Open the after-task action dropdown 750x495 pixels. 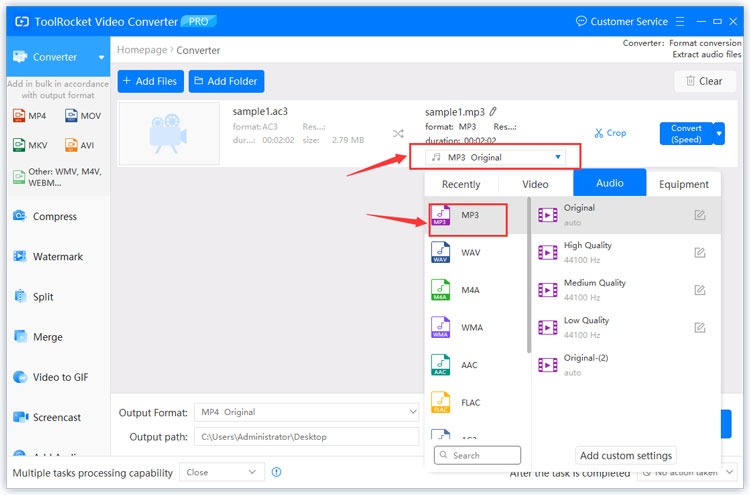687,473
